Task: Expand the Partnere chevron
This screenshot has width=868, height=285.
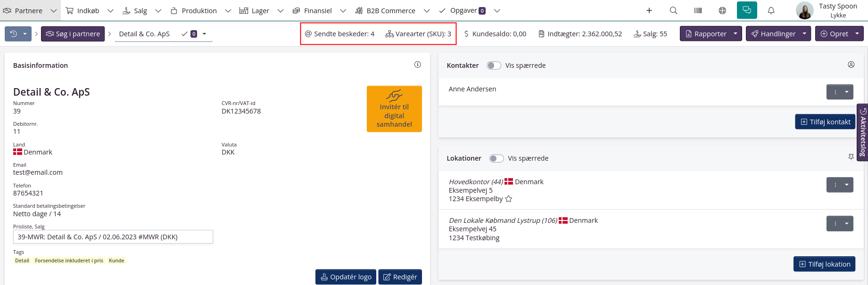Action: pos(54,10)
